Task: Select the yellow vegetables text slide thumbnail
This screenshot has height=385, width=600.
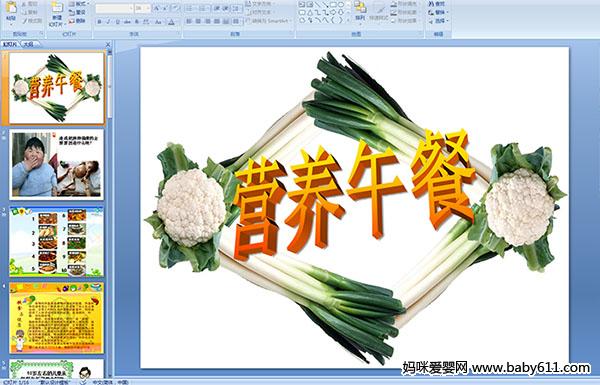Action: tap(56, 318)
